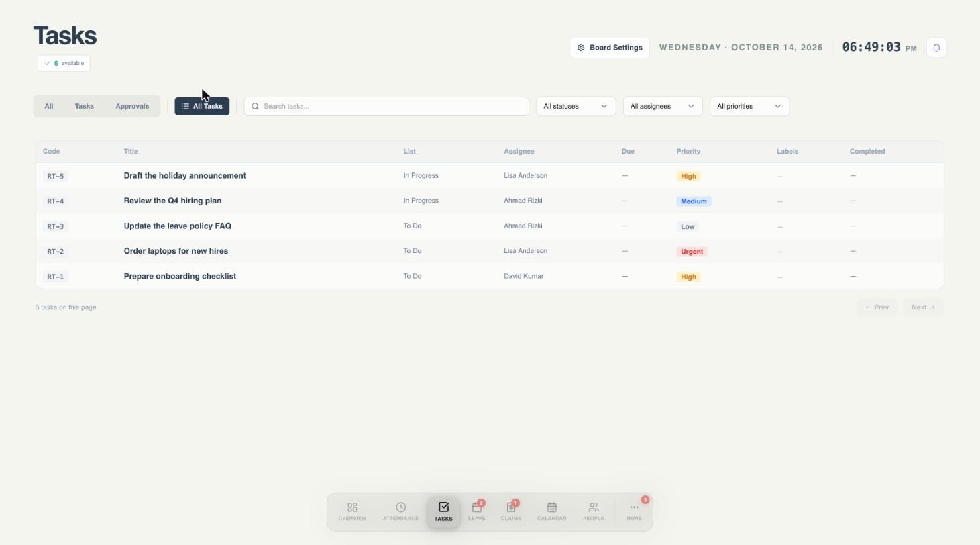Open the notifications bell
The image size is (980, 545).
click(x=936, y=48)
